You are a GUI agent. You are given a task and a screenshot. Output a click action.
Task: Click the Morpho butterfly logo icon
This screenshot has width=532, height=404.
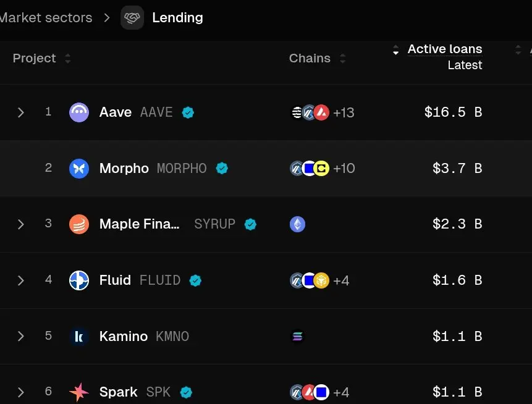pyautogui.click(x=79, y=168)
